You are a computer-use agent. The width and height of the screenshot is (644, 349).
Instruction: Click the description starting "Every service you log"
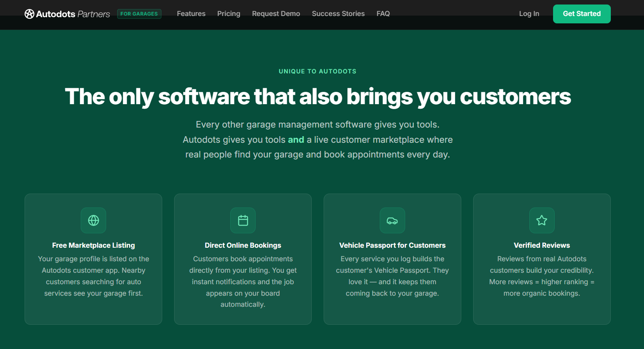[x=392, y=276]
